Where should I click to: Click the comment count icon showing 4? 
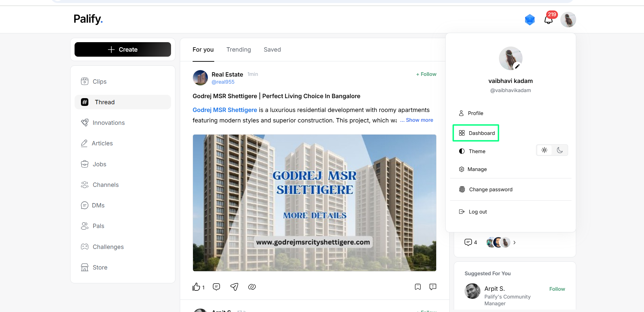coord(468,242)
